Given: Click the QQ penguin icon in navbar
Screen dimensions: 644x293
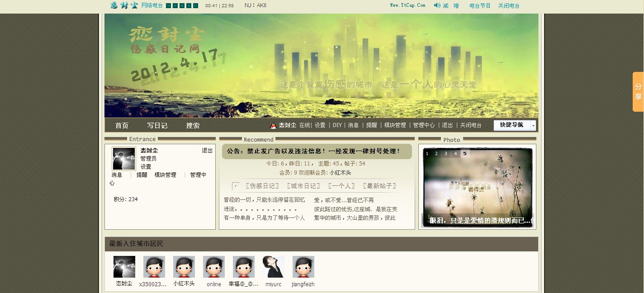Looking at the screenshot, I should 273,125.
